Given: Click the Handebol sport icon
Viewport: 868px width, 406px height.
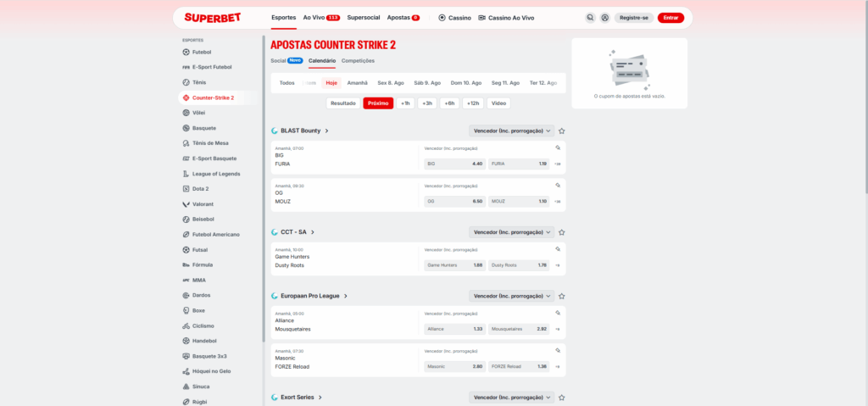Looking at the screenshot, I should [186, 342].
